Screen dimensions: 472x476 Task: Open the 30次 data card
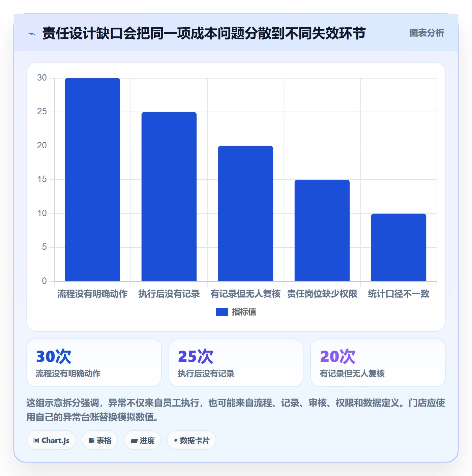94,363
